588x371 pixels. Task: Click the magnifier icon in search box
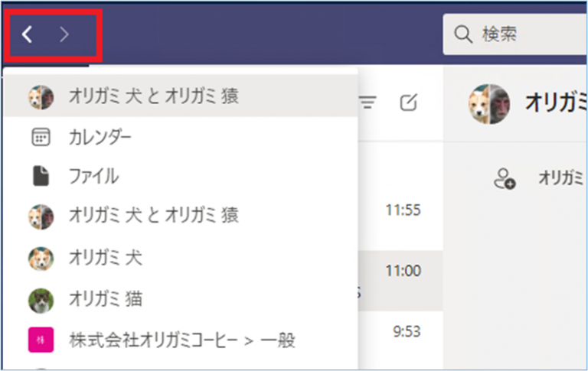(462, 34)
